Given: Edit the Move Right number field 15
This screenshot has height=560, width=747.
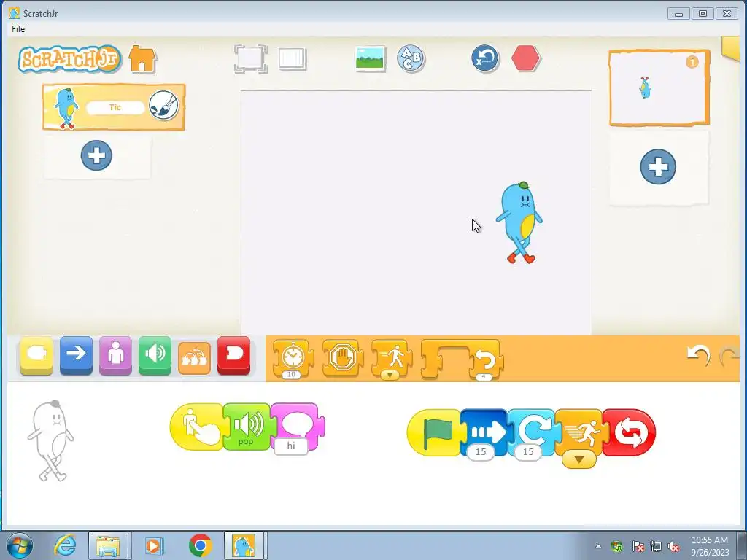Looking at the screenshot, I should coord(480,451).
